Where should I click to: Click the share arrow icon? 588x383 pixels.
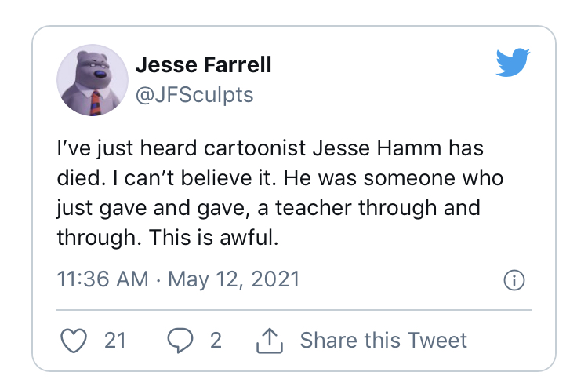[269, 340]
